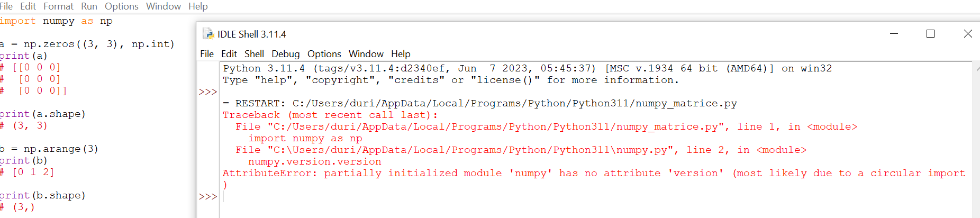Open the editor's Window menu

click(x=163, y=6)
